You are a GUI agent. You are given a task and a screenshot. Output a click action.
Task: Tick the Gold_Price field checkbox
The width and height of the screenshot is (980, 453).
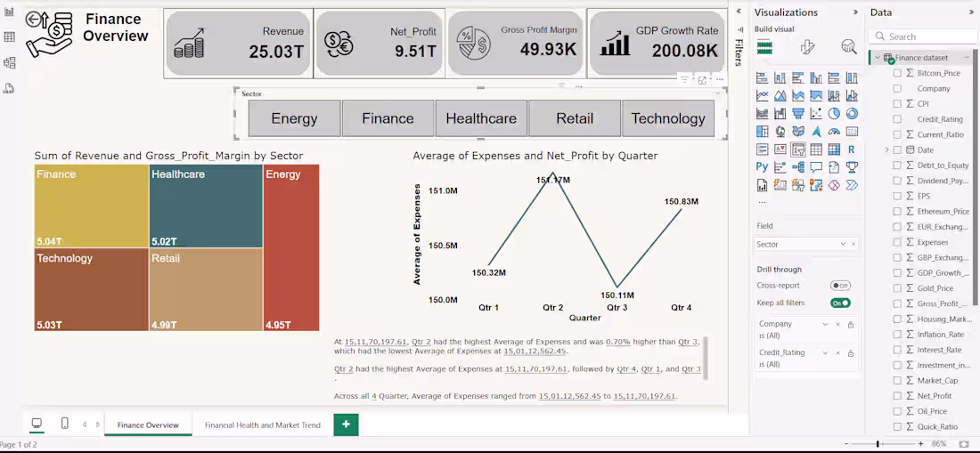(x=897, y=288)
